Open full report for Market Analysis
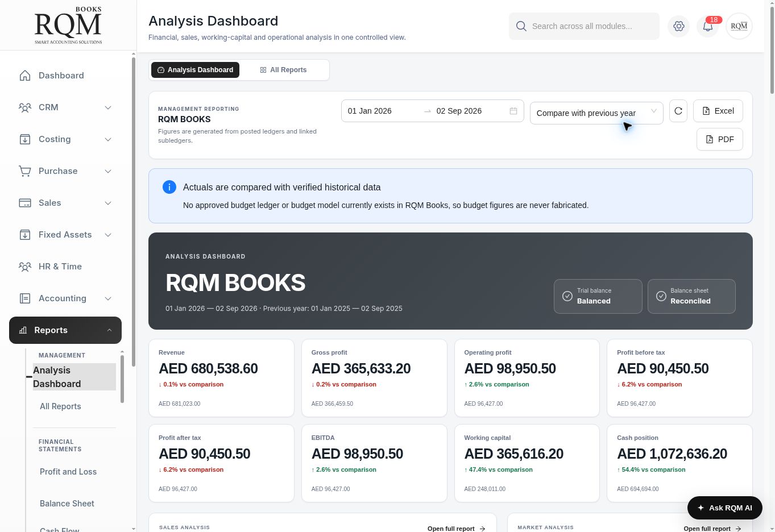775x532 pixels. coord(712,529)
